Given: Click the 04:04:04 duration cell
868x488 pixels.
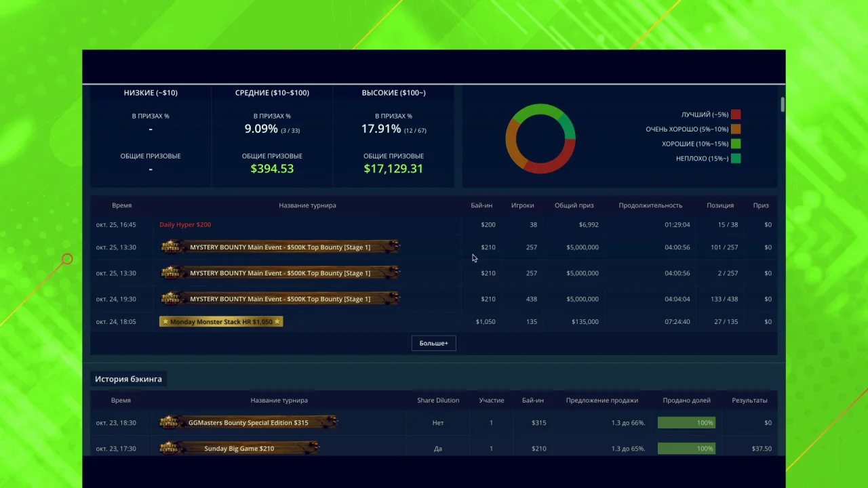Looking at the screenshot, I should coord(677,298).
